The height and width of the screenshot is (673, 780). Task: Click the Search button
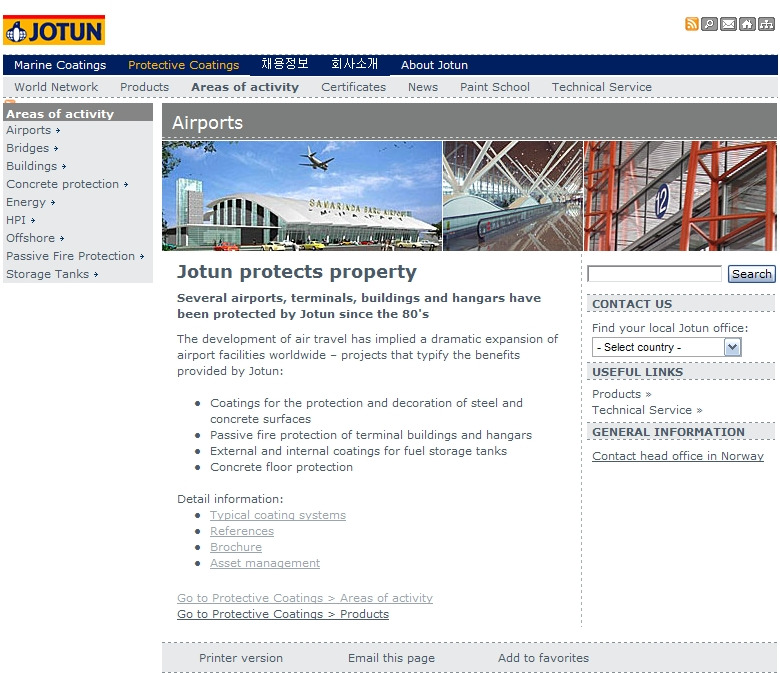coord(751,274)
